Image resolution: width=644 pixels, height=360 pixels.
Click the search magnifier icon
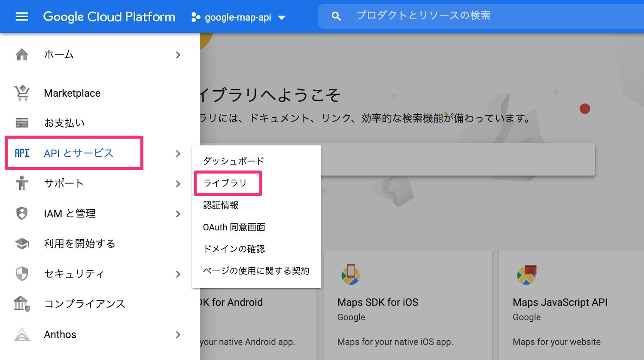point(336,16)
